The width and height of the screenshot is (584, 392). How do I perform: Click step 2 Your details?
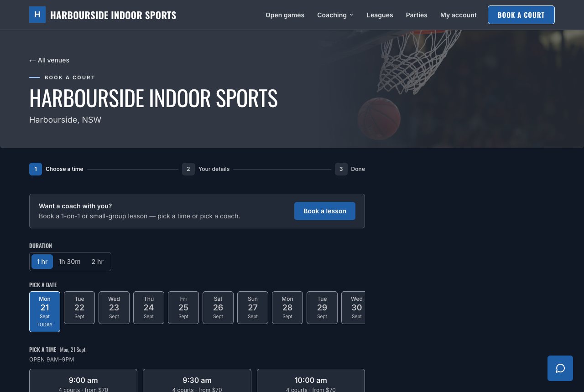(206, 169)
